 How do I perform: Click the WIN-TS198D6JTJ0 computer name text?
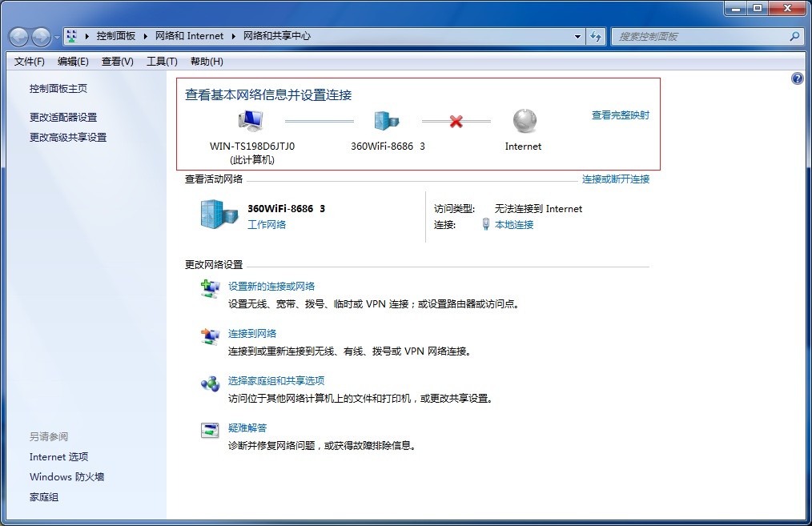click(252, 146)
